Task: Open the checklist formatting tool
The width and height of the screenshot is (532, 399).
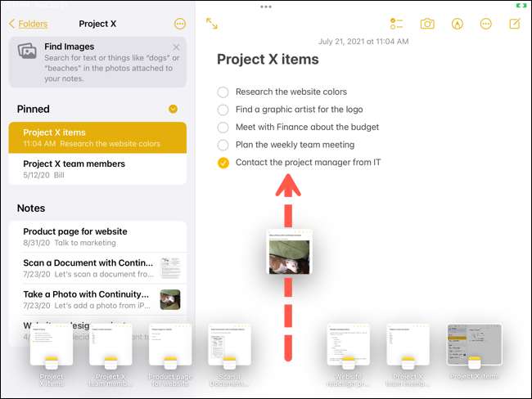Action: click(x=396, y=24)
